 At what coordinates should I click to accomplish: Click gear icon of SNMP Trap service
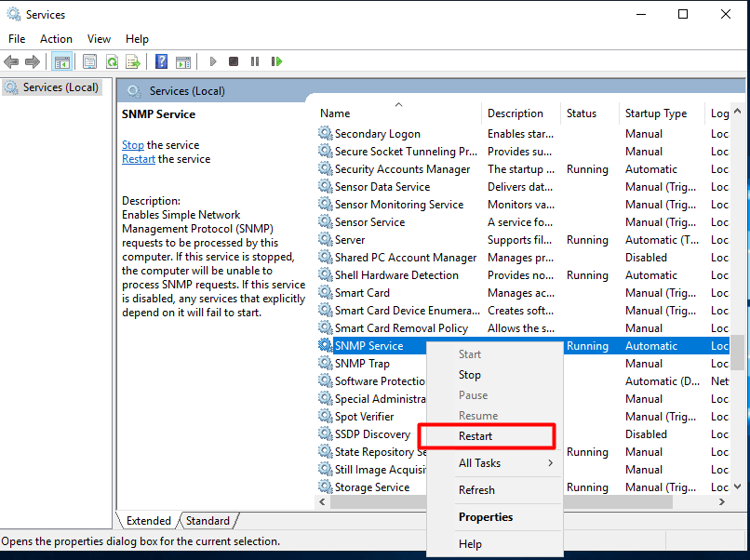pos(326,364)
